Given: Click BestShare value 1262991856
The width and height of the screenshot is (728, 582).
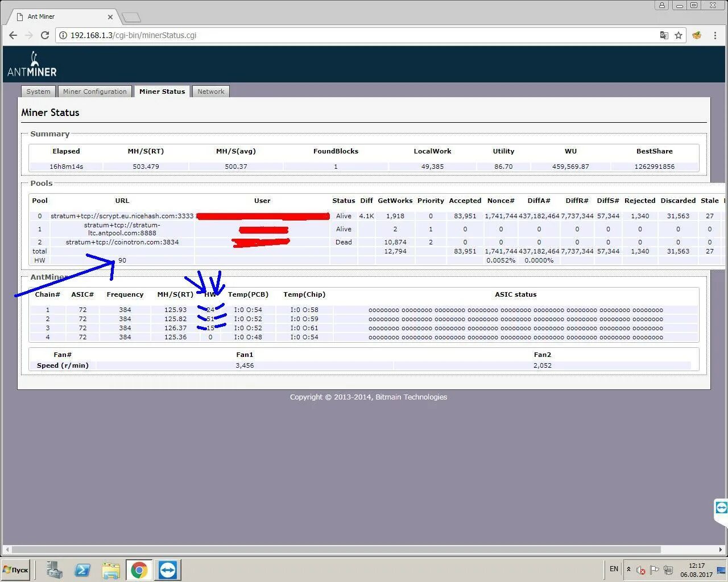Looking at the screenshot, I should tap(654, 167).
